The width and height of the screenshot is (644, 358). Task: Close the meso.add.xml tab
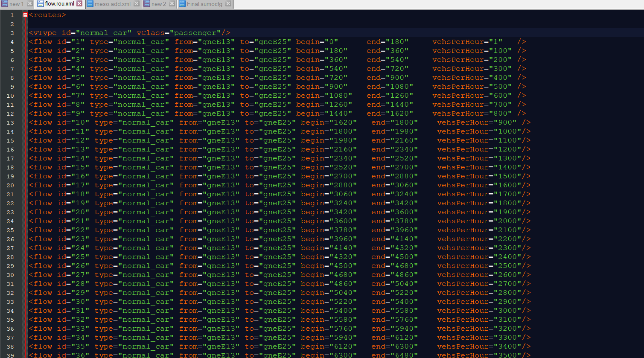coord(136,4)
